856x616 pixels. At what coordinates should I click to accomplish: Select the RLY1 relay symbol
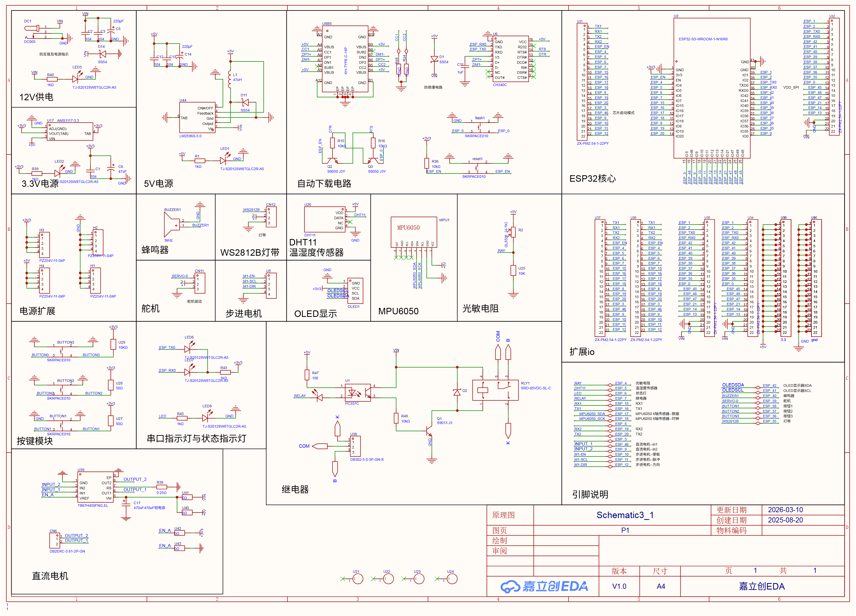tap(495, 390)
